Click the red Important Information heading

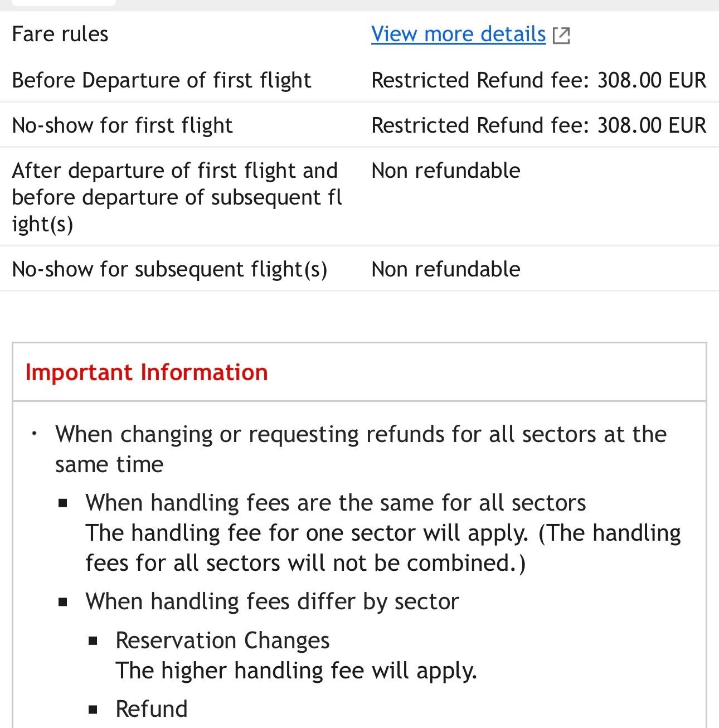tap(147, 372)
